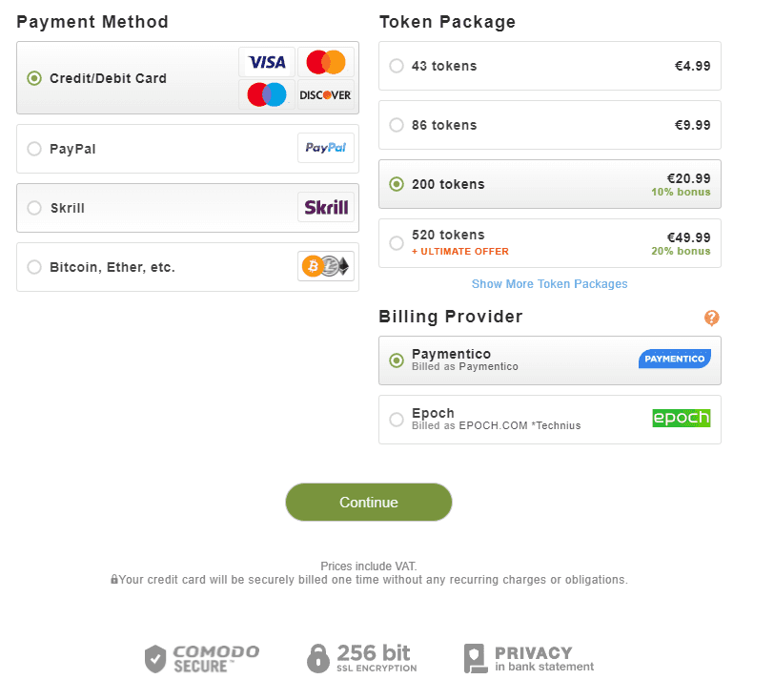
Task: Open the Billing Provider help question icon
Action: [711, 318]
